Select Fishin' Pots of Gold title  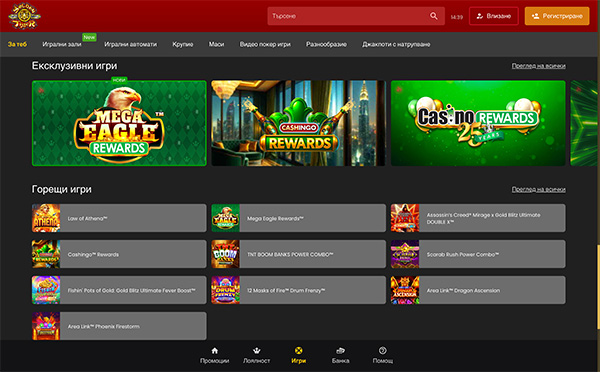point(132,290)
